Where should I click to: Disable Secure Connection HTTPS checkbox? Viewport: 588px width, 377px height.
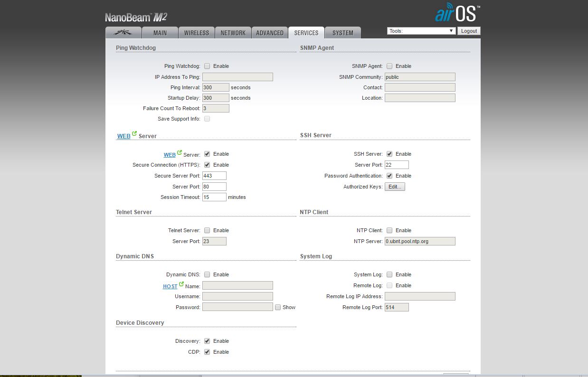point(207,165)
